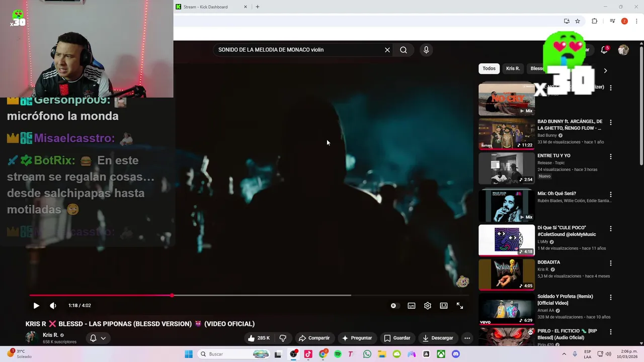Click the Compartir share button
Viewport: 644px width, 362px height.
pos(313,338)
